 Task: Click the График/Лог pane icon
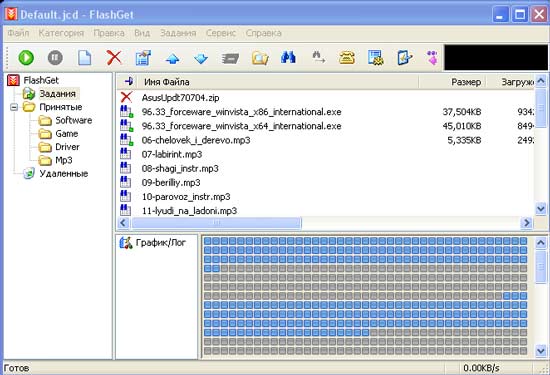click(x=126, y=242)
